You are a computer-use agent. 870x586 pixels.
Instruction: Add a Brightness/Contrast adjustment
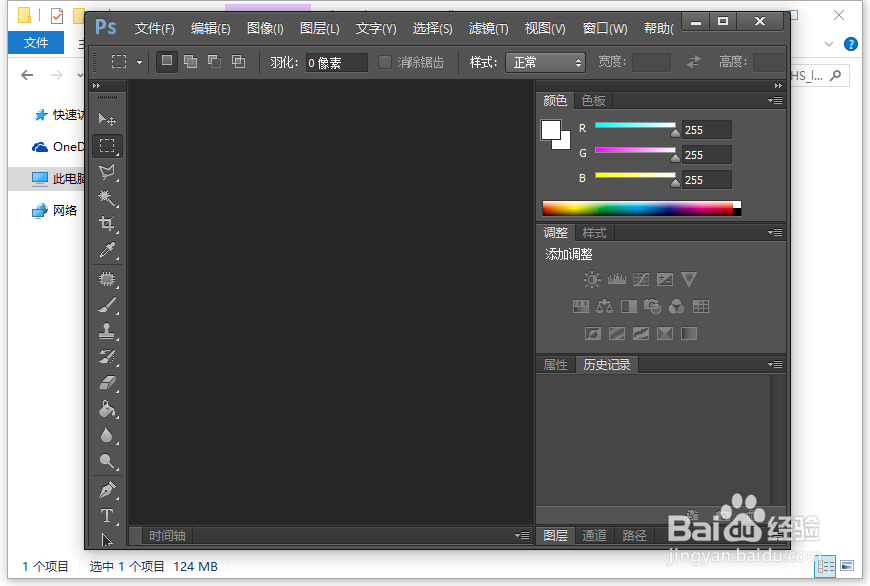[x=592, y=279]
